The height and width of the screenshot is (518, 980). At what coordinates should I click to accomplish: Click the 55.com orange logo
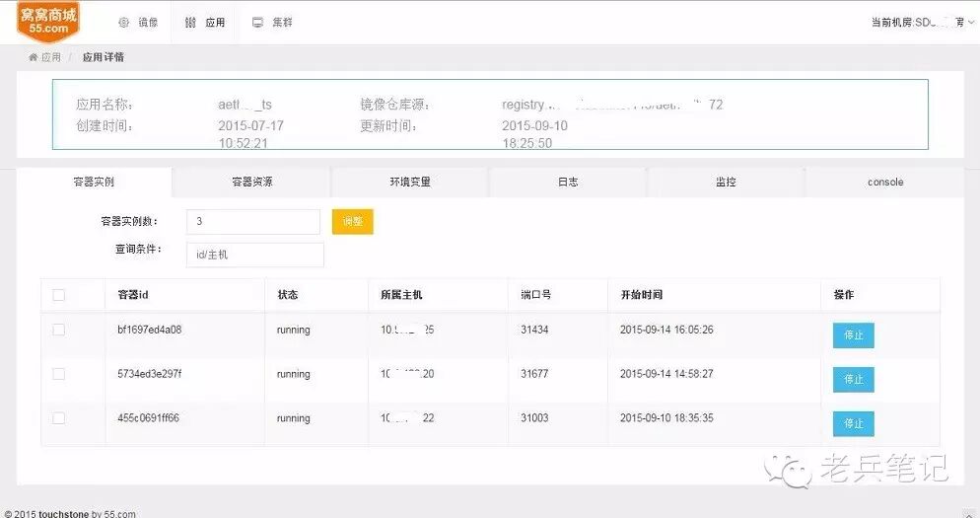[48, 22]
